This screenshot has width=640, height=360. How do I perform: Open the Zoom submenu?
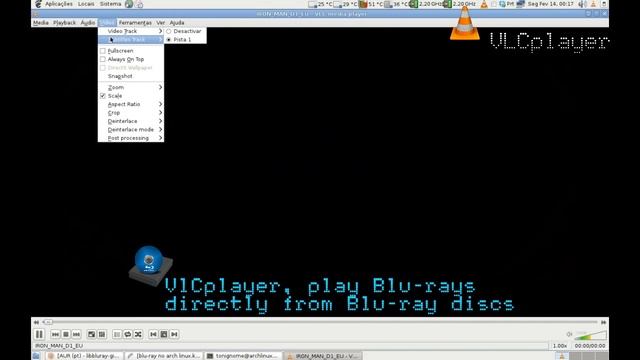point(131,87)
